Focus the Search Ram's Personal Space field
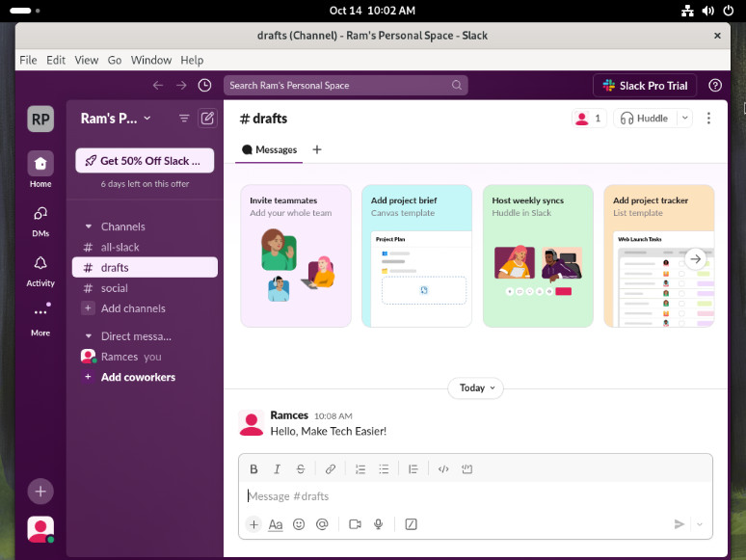The image size is (746, 560). (346, 85)
